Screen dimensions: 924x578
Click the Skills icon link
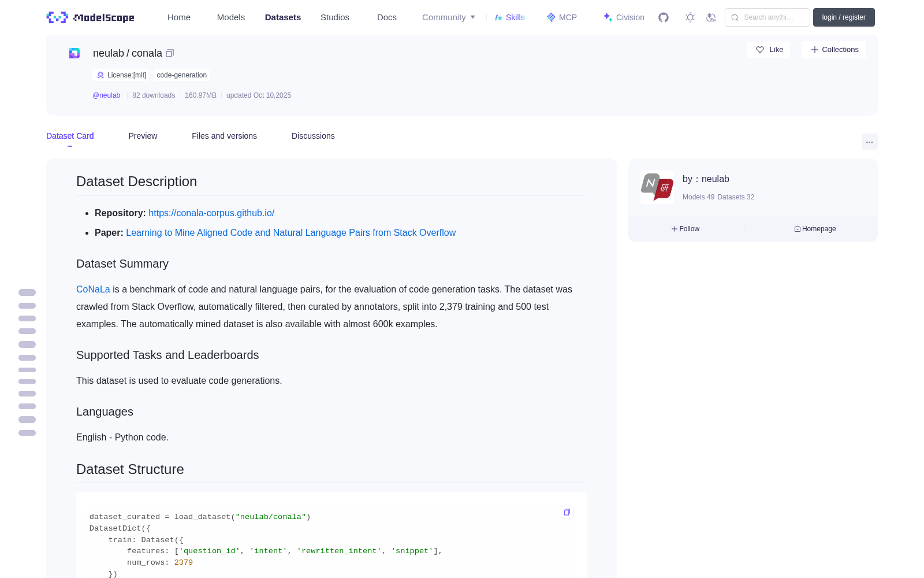(x=509, y=17)
